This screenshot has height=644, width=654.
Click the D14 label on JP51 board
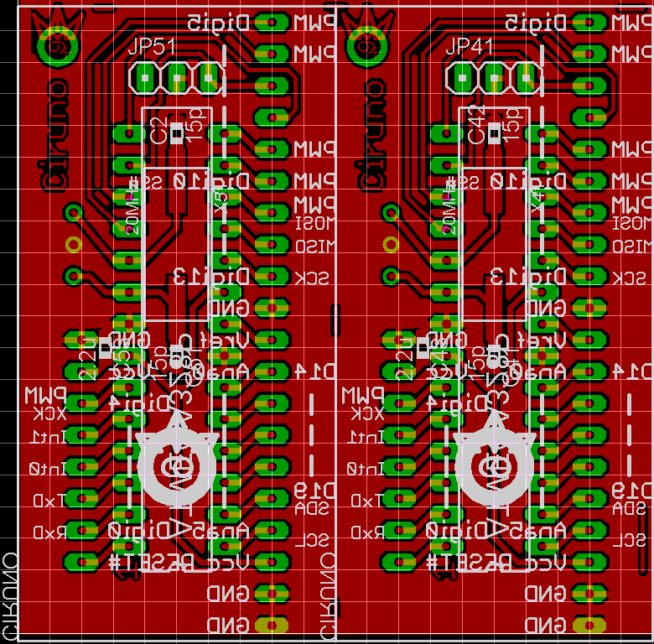(315, 371)
